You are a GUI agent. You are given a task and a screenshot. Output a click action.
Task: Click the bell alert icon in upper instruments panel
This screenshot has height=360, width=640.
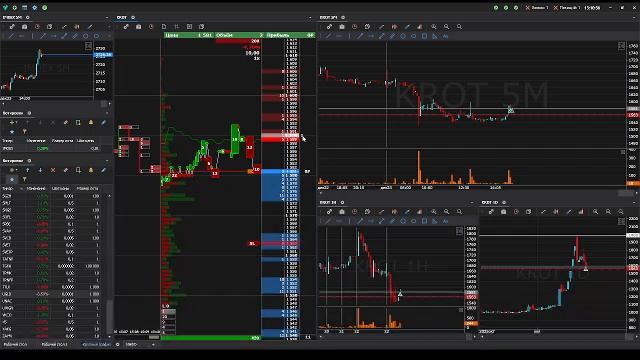(91, 122)
